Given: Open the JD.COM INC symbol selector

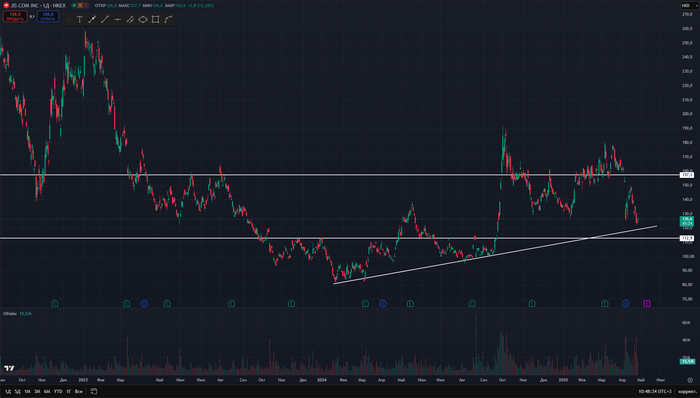Looking at the screenshot, I should [x=35, y=5].
